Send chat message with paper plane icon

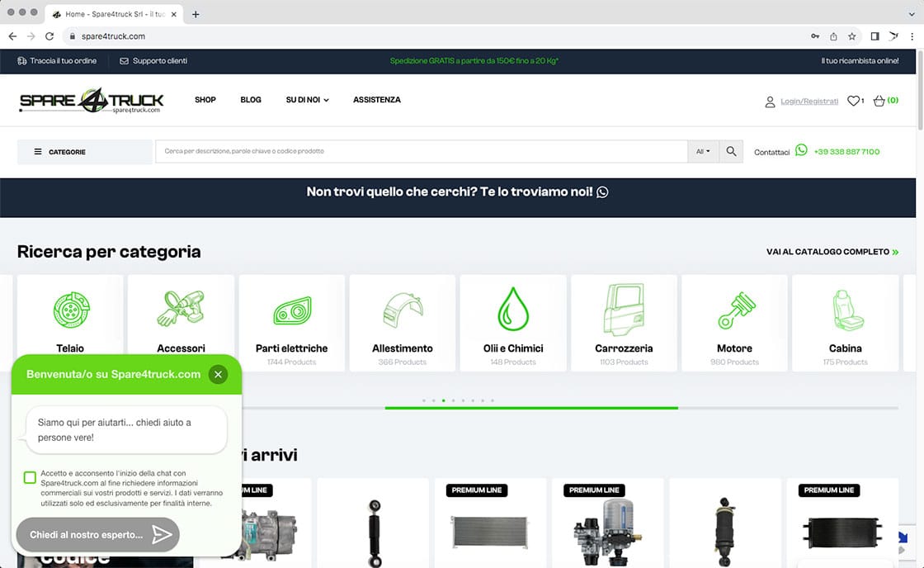coord(162,534)
